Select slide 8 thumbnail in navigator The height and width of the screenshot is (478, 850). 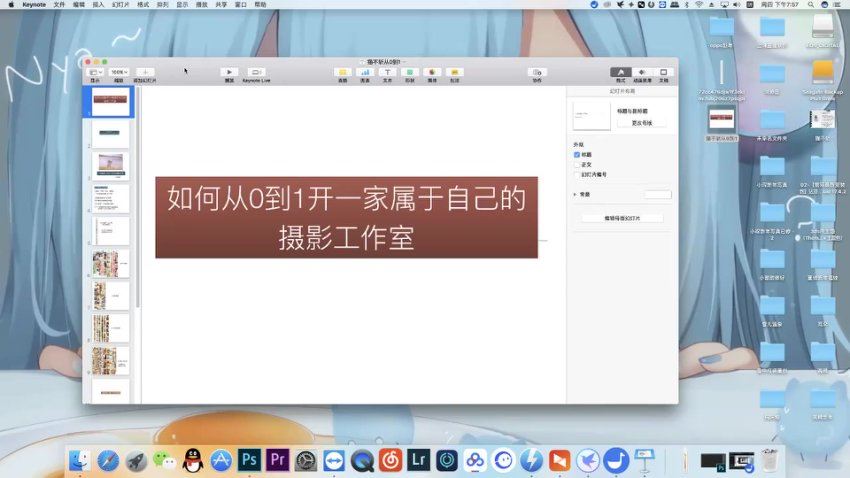coord(111,328)
